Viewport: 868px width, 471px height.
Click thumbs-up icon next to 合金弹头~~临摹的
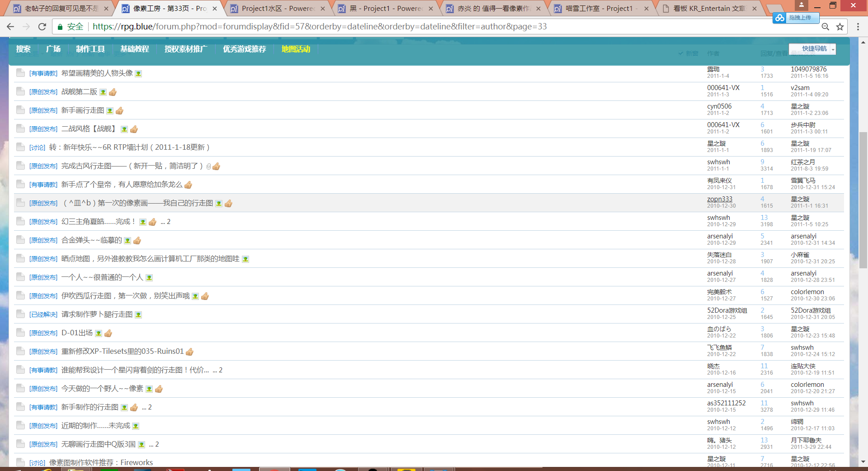point(137,241)
